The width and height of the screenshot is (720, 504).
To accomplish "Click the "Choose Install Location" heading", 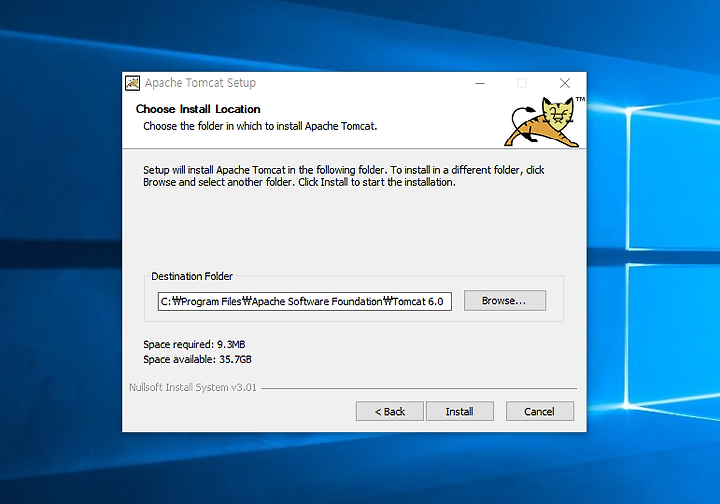I will pos(198,109).
